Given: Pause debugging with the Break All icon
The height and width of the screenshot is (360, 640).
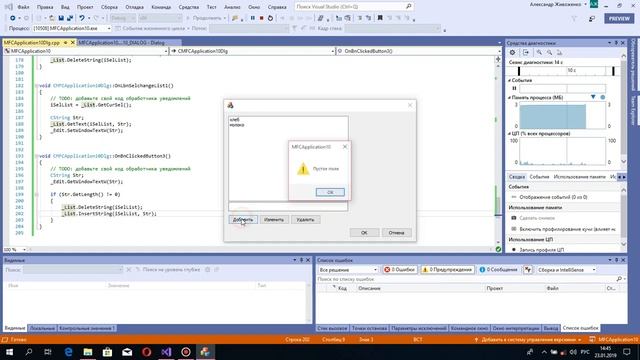Looking at the screenshot, I should click(x=253, y=18).
